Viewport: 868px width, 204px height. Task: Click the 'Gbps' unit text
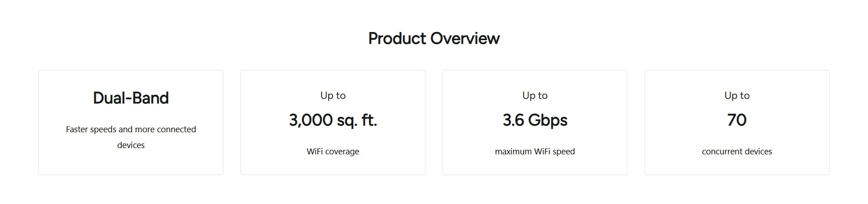tap(547, 121)
